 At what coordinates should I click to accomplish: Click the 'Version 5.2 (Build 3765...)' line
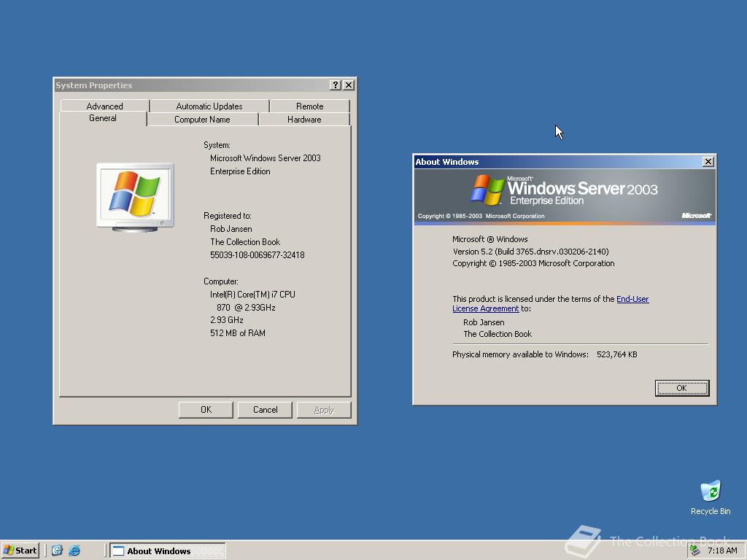pyautogui.click(x=531, y=252)
